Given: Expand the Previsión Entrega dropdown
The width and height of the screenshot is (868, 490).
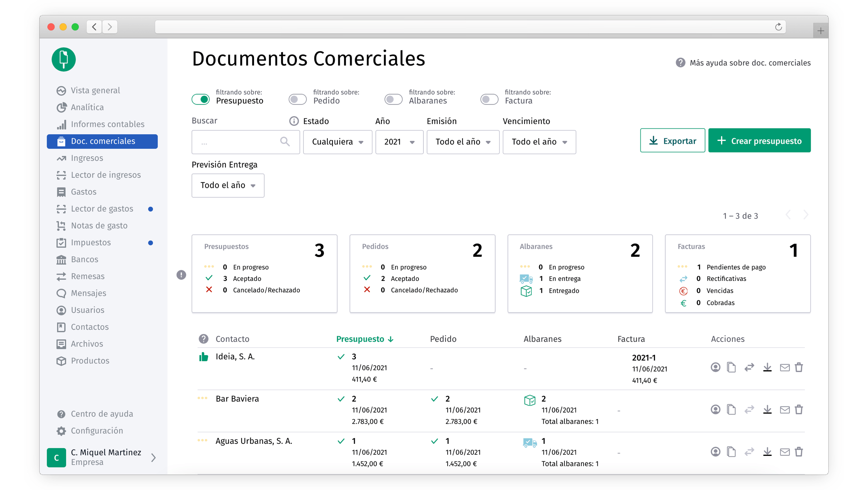Looking at the screenshot, I should 228,186.
